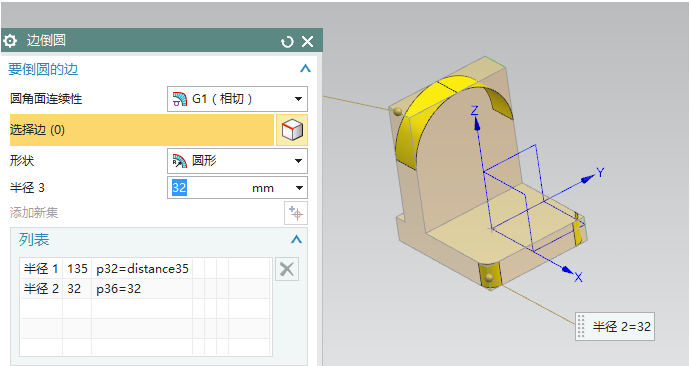Open the radius mm options dropdown
The width and height of the screenshot is (690, 366).
point(299,188)
